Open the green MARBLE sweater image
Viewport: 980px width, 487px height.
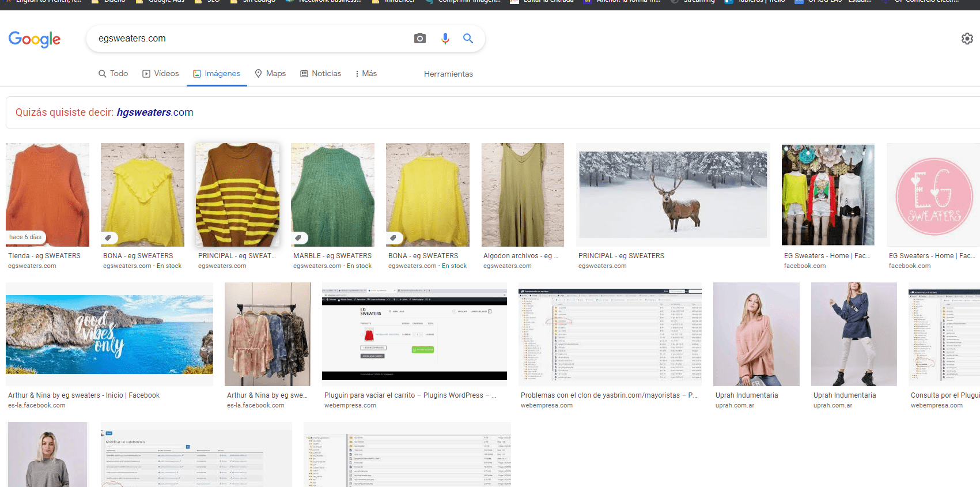click(332, 195)
